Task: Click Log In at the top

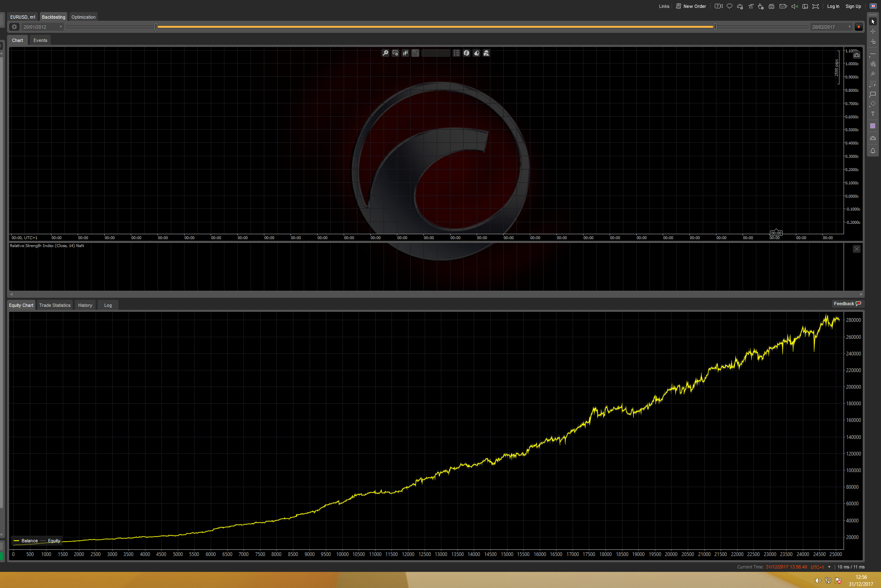Action: point(833,6)
